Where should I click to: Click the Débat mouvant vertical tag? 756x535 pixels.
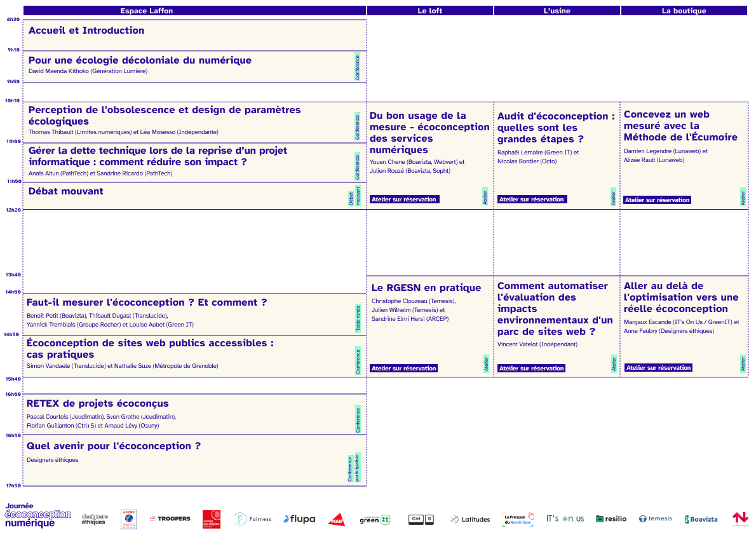(354, 196)
